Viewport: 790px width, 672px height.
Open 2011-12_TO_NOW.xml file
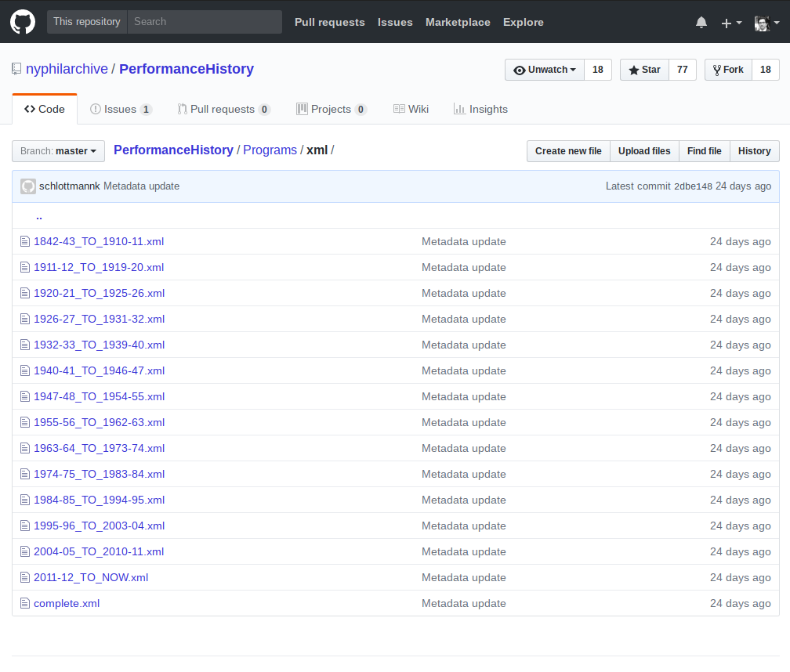91,577
